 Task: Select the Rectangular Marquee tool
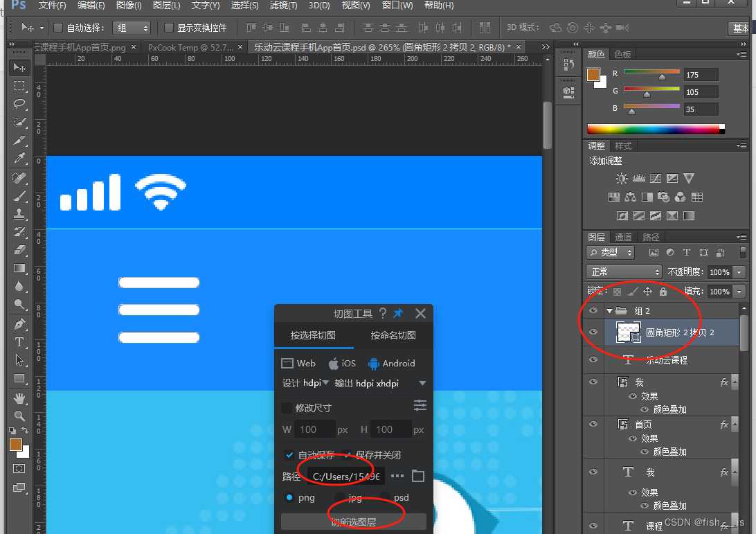click(19, 86)
